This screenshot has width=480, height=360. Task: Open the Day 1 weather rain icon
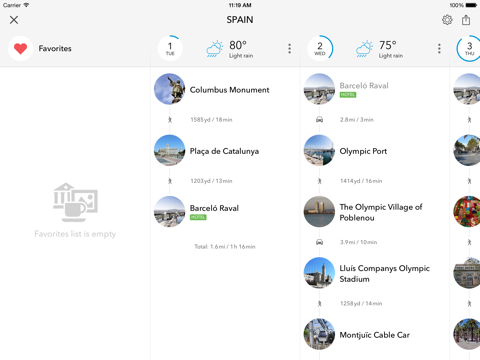(x=214, y=49)
